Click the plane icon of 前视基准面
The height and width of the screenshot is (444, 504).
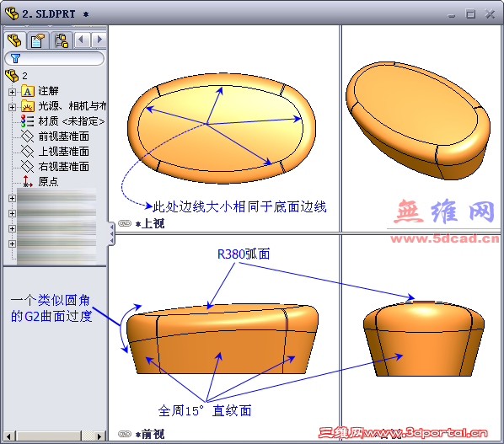click(27, 136)
